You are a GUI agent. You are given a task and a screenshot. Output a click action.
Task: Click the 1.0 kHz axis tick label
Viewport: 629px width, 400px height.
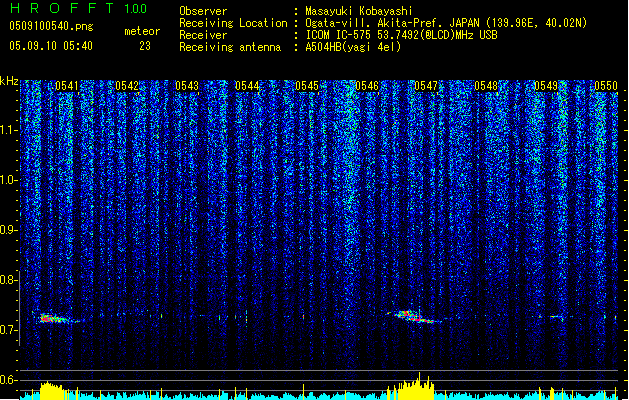coord(8,180)
